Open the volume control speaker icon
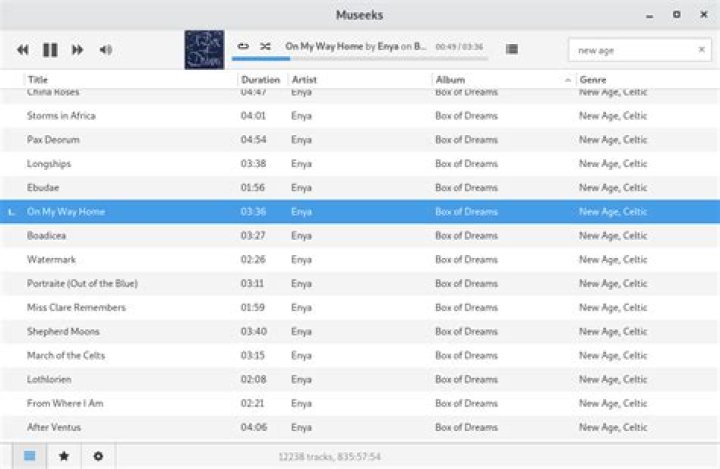Screen dimensions: 720x469 (106, 50)
